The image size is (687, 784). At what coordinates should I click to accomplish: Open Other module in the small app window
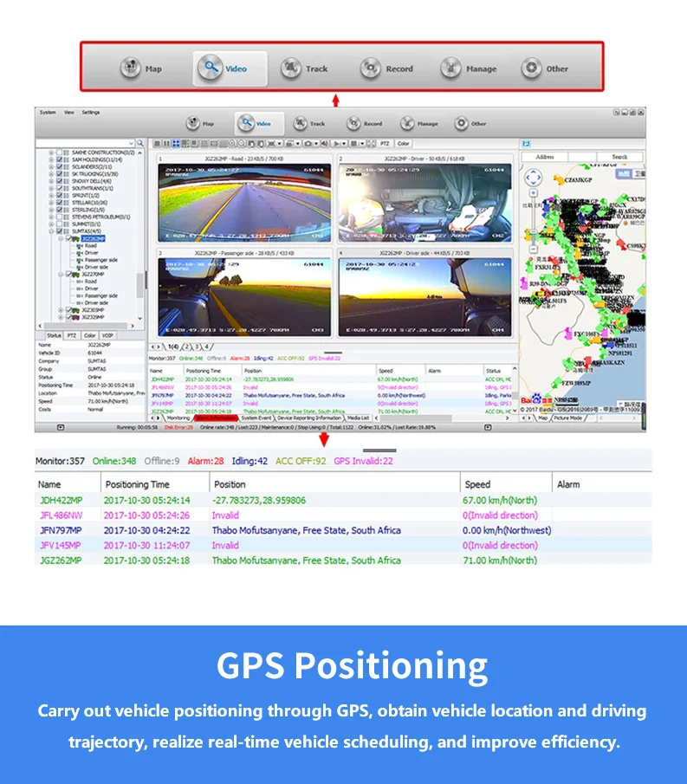click(x=470, y=123)
